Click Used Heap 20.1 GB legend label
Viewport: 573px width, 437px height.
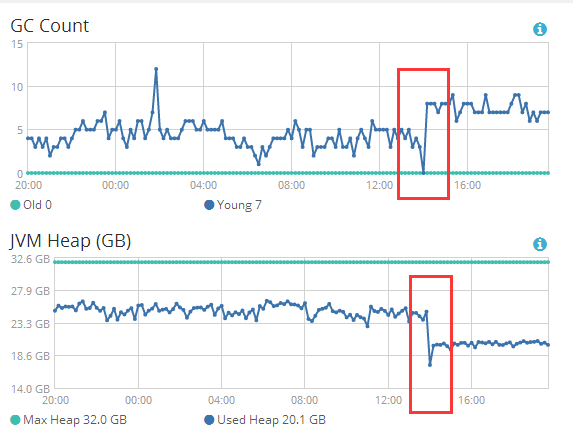coord(271,420)
